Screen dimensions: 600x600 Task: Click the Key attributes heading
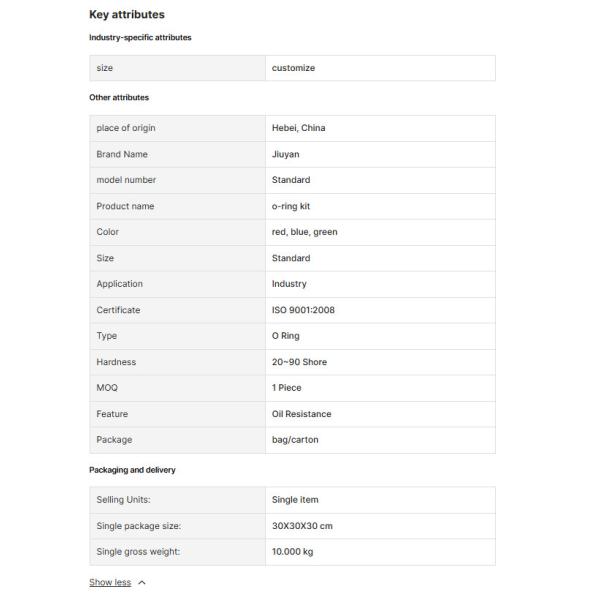click(x=127, y=15)
